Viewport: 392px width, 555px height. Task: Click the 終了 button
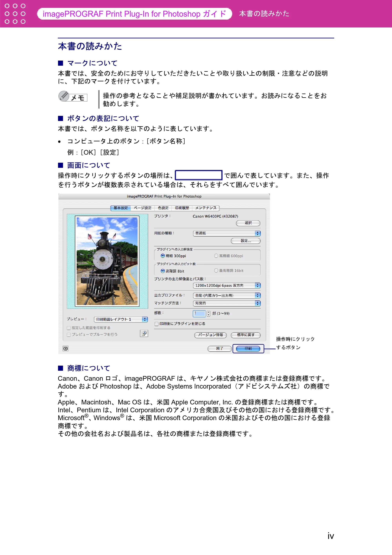[220, 348]
